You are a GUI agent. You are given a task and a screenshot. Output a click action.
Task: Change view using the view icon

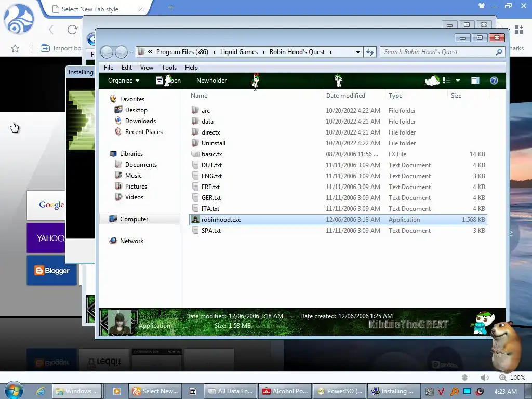tap(446, 81)
